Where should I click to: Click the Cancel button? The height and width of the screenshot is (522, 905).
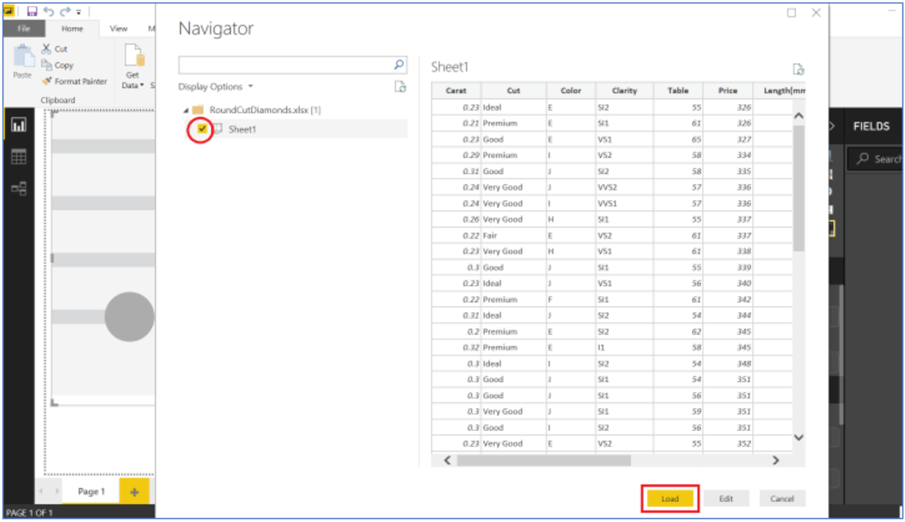coord(782,499)
